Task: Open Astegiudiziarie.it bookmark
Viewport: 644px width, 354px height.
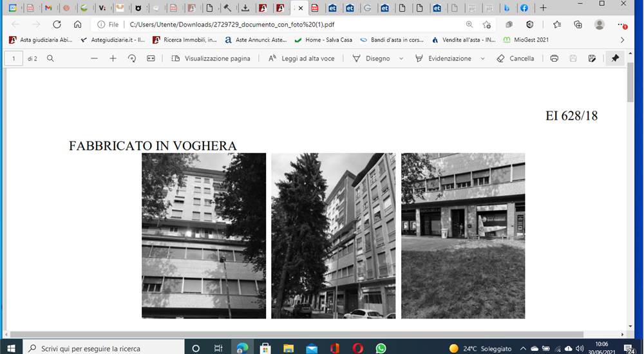Action: coord(113,40)
